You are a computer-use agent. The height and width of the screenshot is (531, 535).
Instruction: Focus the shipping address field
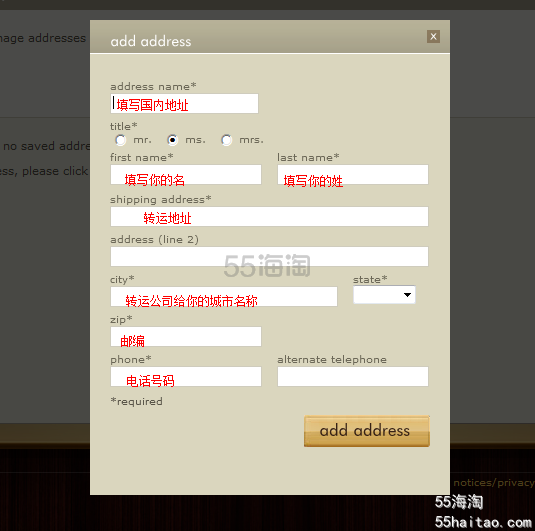point(269,216)
